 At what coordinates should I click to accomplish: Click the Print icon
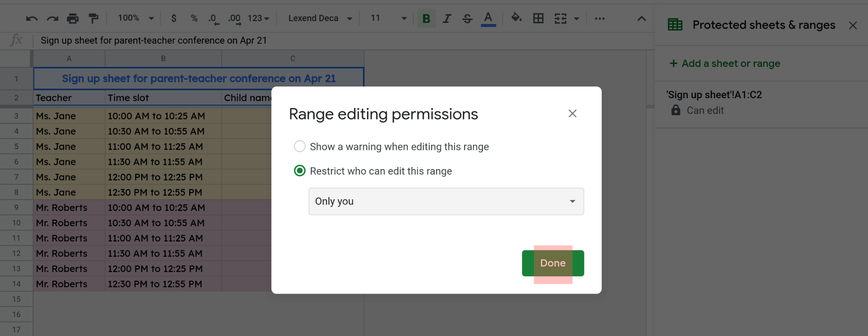[x=73, y=18]
